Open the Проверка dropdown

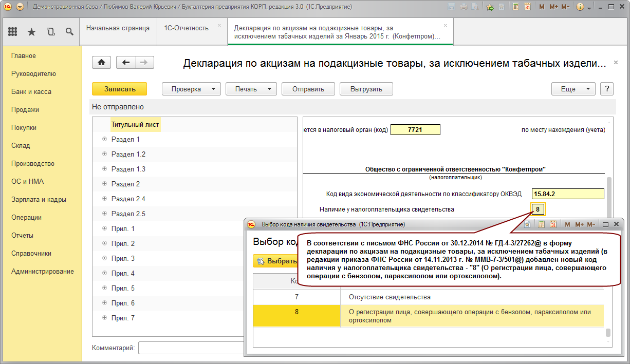tap(191, 89)
